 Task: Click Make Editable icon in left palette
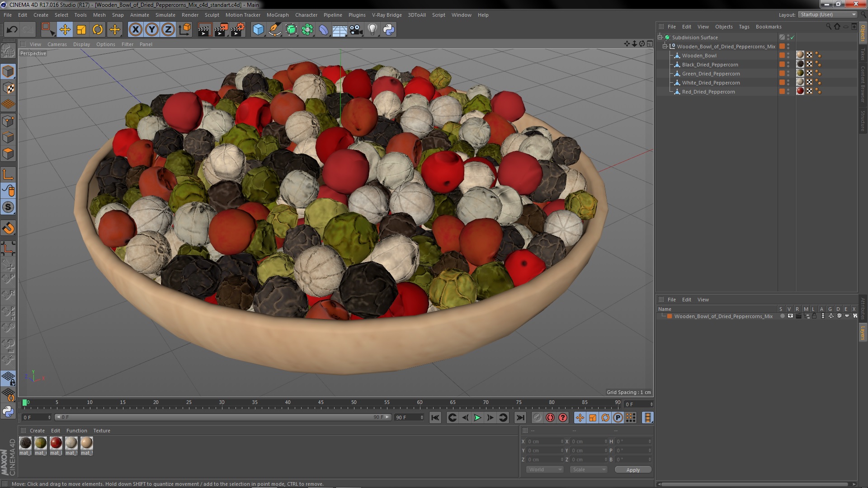8,51
